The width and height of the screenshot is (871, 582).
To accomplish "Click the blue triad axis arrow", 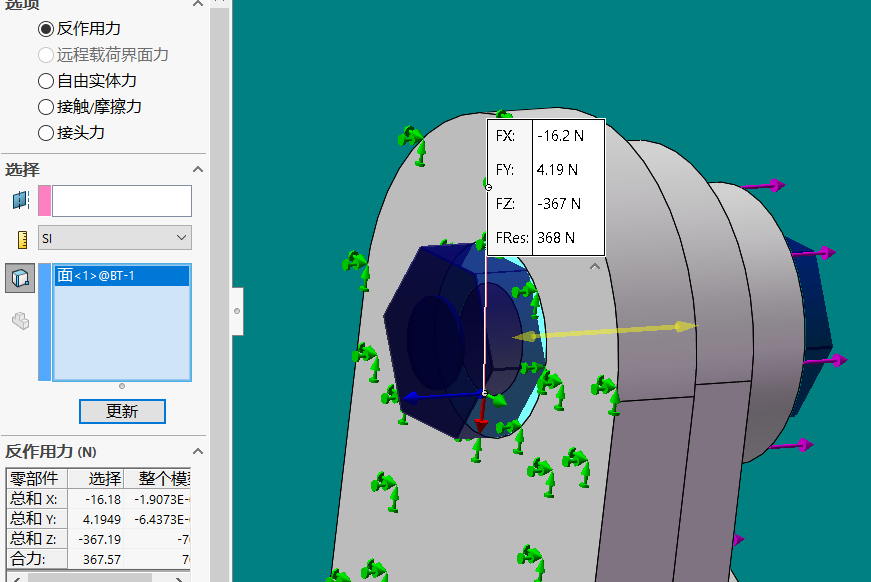I will pos(442,395).
